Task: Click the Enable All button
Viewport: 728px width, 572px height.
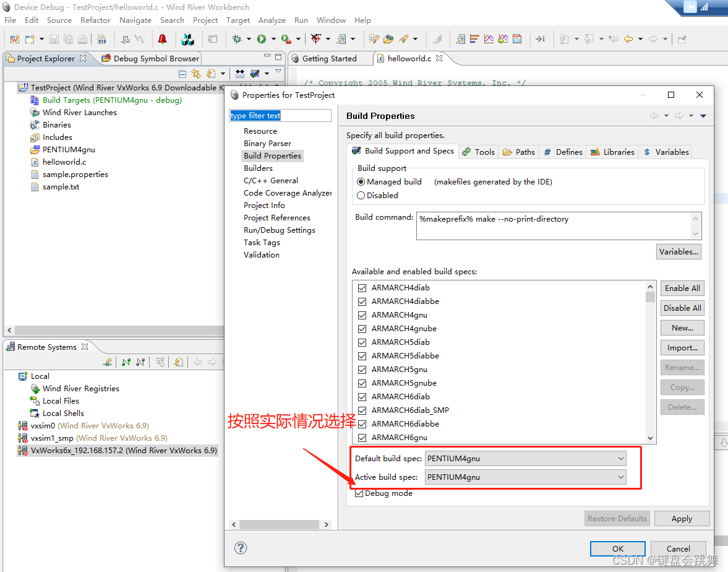Action: (682, 288)
